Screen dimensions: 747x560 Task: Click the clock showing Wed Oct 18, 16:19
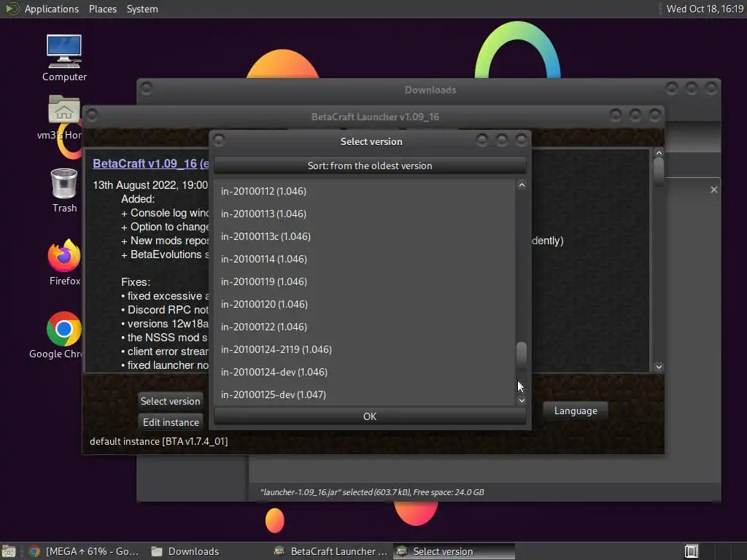point(705,9)
